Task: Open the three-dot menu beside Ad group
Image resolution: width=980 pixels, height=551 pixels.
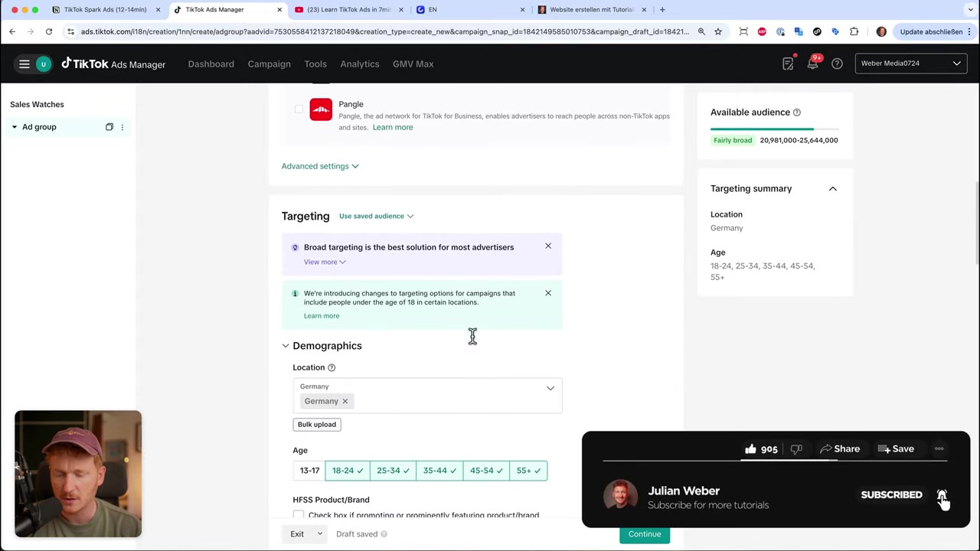Action: click(122, 127)
